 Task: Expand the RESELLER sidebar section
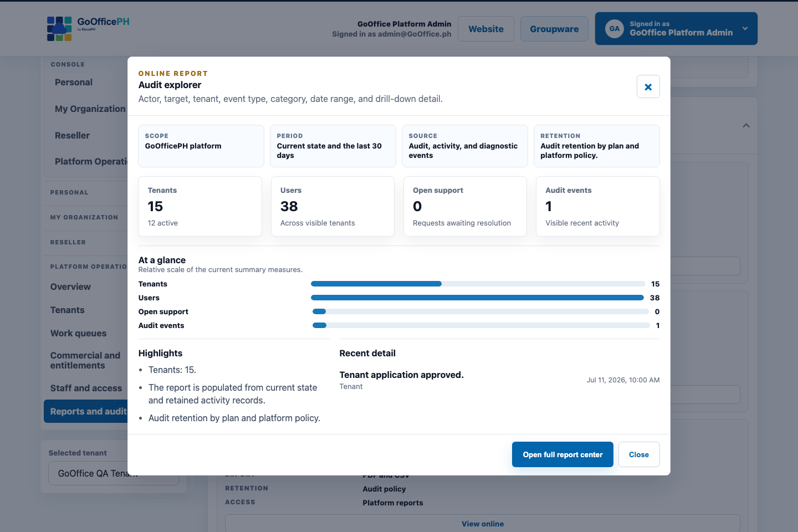[68, 242]
